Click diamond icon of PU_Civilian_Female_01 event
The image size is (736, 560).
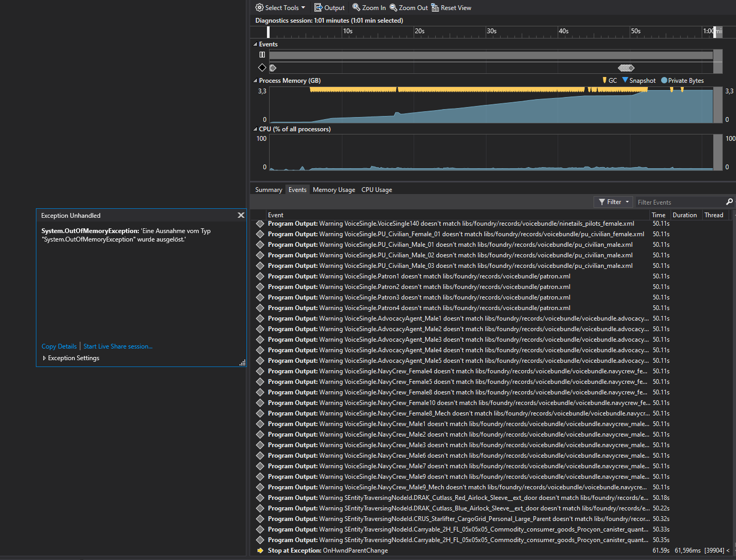tap(260, 234)
